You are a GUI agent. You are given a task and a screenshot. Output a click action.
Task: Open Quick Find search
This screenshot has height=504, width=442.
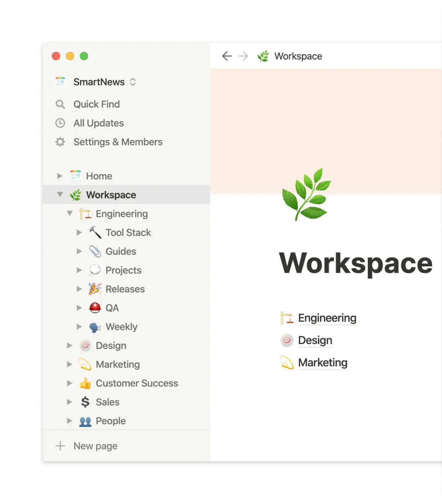click(61, 104)
